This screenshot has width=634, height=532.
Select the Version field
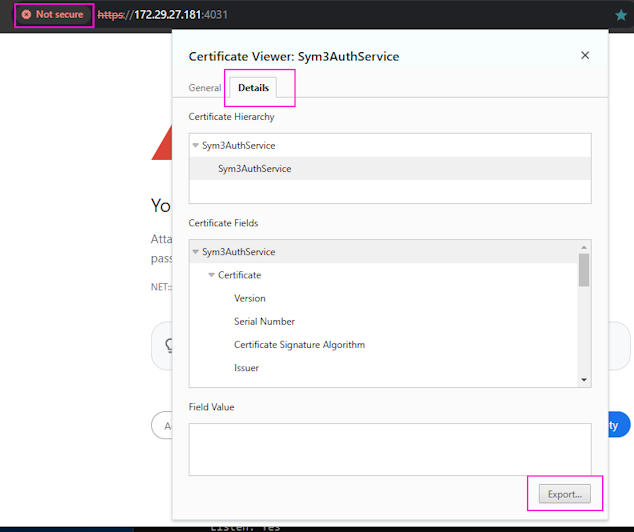coord(250,298)
